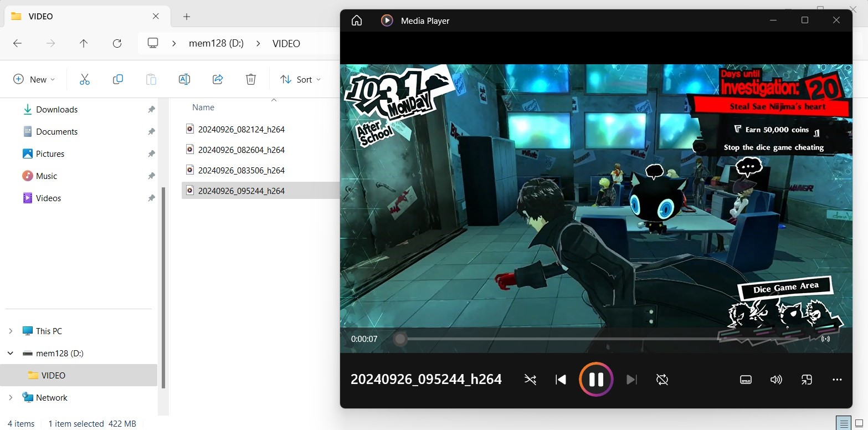This screenshot has height=430, width=868.
Task: Select file 20240926_083506_h264
Action: tap(242, 170)
